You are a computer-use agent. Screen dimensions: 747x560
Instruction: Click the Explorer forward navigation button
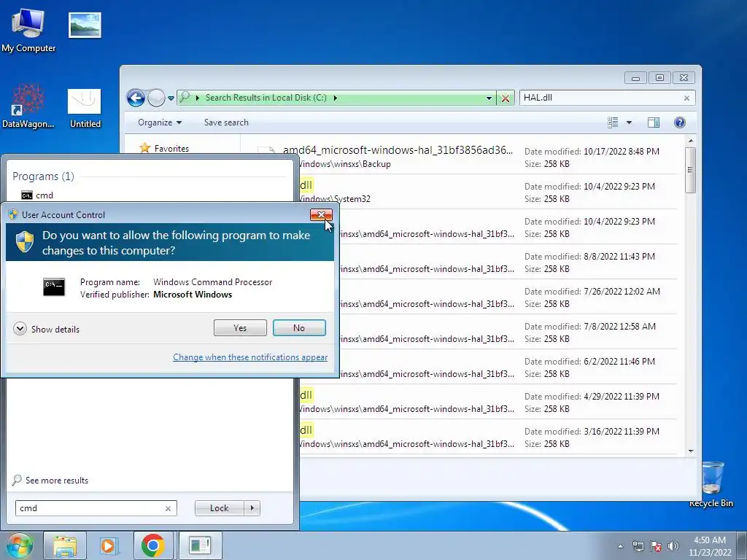156,98
